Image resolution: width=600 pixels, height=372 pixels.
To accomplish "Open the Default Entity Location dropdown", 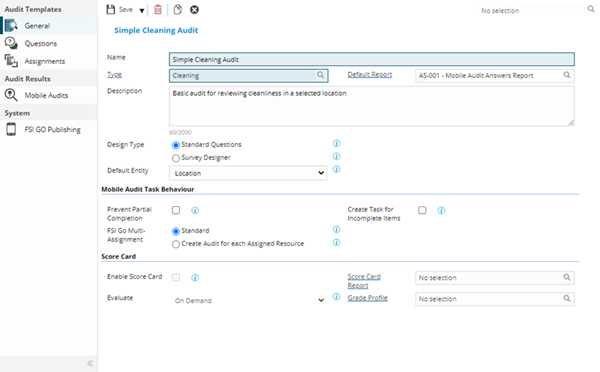I will 248,173.
